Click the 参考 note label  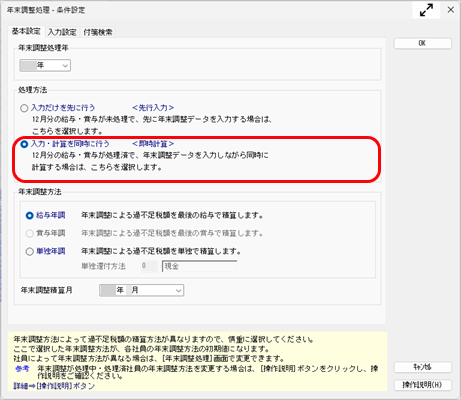[x=22, y=369]
